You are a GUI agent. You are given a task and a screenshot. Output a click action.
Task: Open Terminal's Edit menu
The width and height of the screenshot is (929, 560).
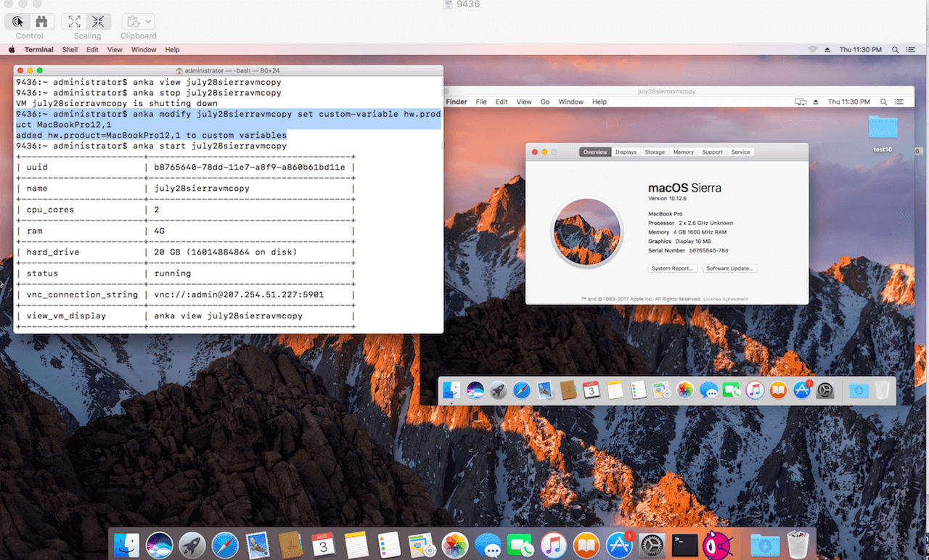(x=92, y=49)
